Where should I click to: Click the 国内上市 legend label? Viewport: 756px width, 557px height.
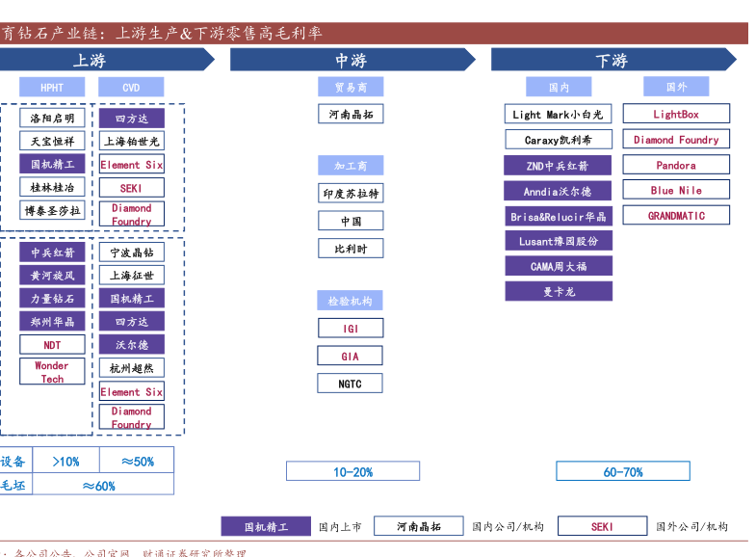click(x=340, y=526)
